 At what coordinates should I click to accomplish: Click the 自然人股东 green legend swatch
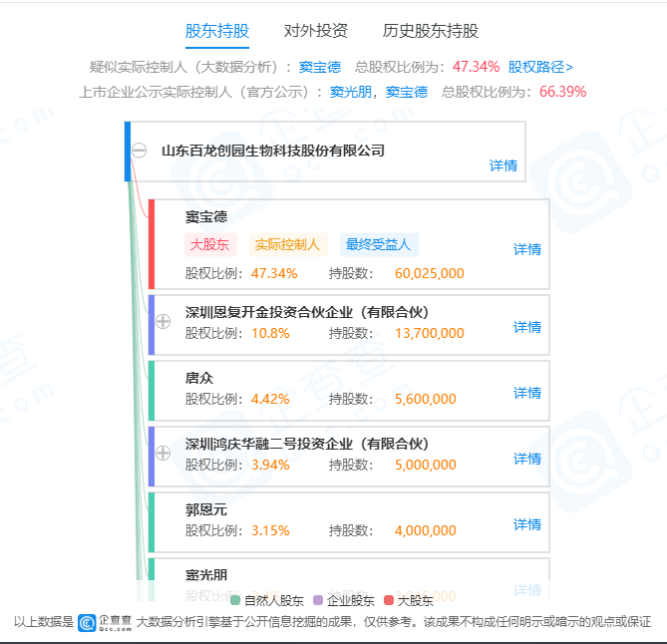(235, 600)
